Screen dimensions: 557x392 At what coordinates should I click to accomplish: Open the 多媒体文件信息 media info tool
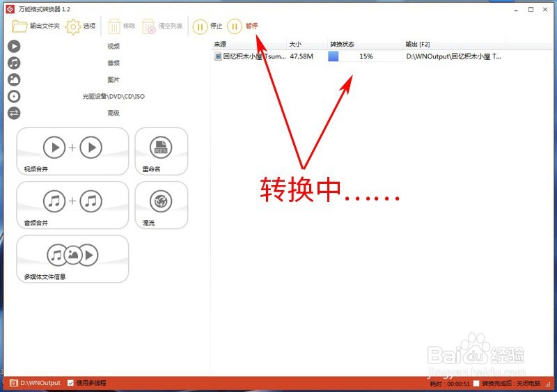pyautogui.click(x=72, y=259)
